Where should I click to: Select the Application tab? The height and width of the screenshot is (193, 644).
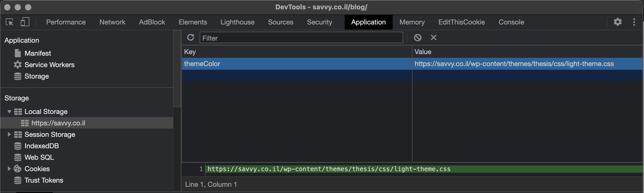click(x=368, y=22)
